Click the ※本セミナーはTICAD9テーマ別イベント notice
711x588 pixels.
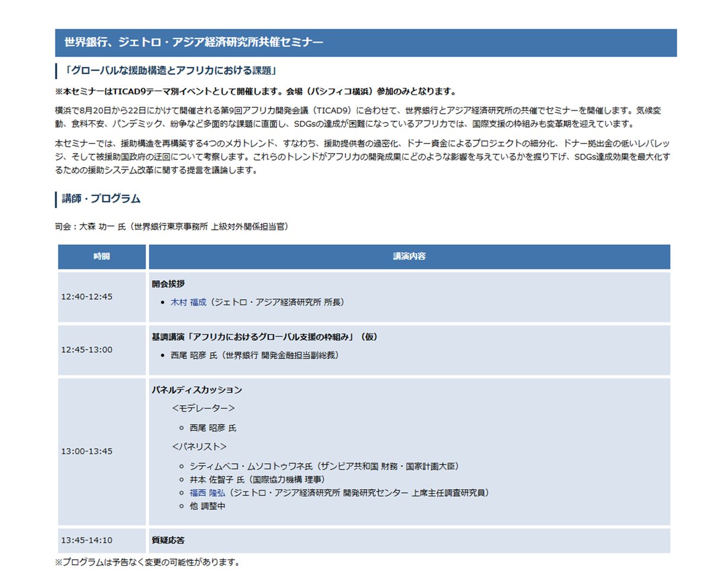tap(255, 92)
